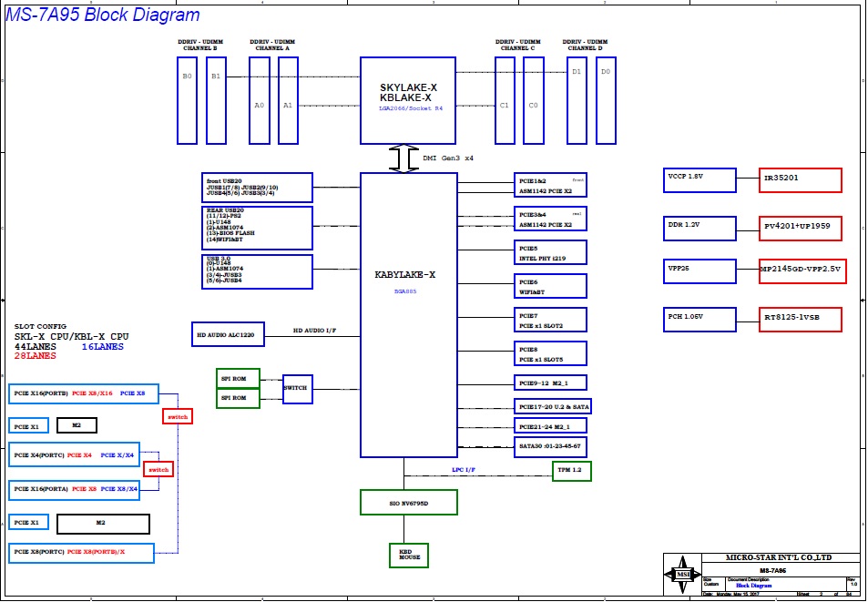Screen dimensions: 868x602
Task: Click the C1 DIMM slot
Action: tap(505, 100)
